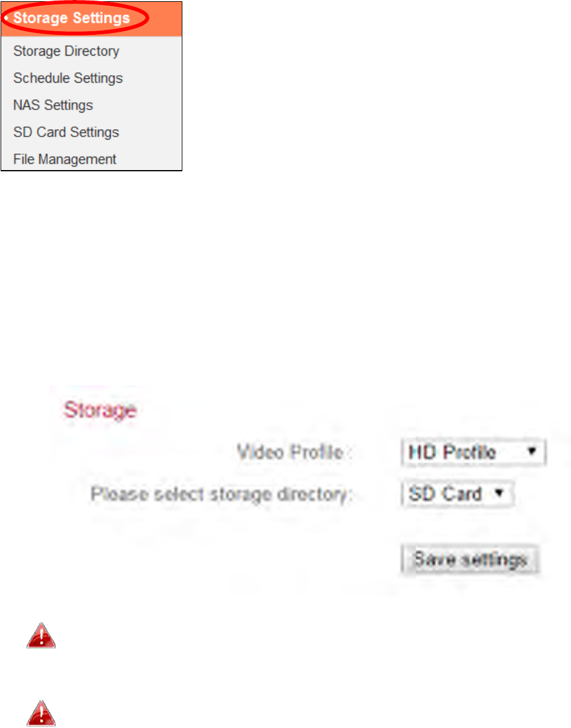Open SD Card Settings page
The height and width of the screenshot is (728, 571).
pos(66,132)
